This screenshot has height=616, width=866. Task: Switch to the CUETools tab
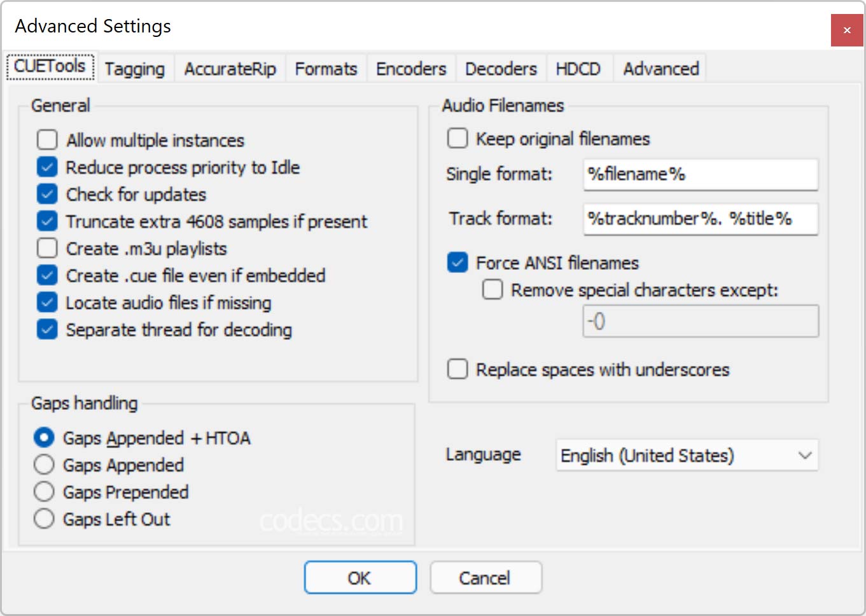[x=50, y=67]
